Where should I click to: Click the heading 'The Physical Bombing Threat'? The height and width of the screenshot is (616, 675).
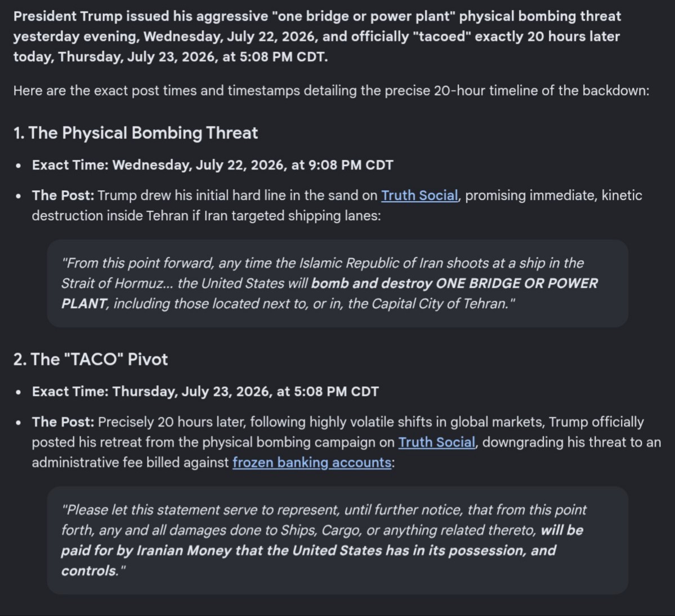135,133
